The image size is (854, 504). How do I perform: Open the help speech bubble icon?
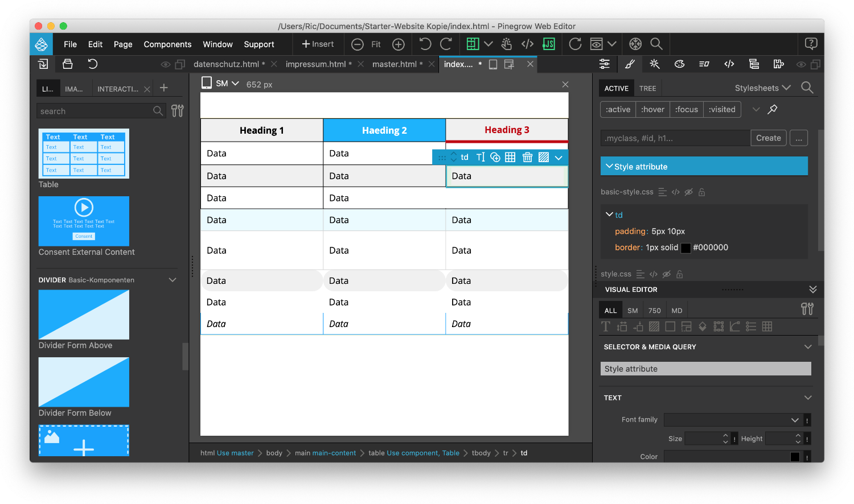pyautogui.click(x=811, y=44)
